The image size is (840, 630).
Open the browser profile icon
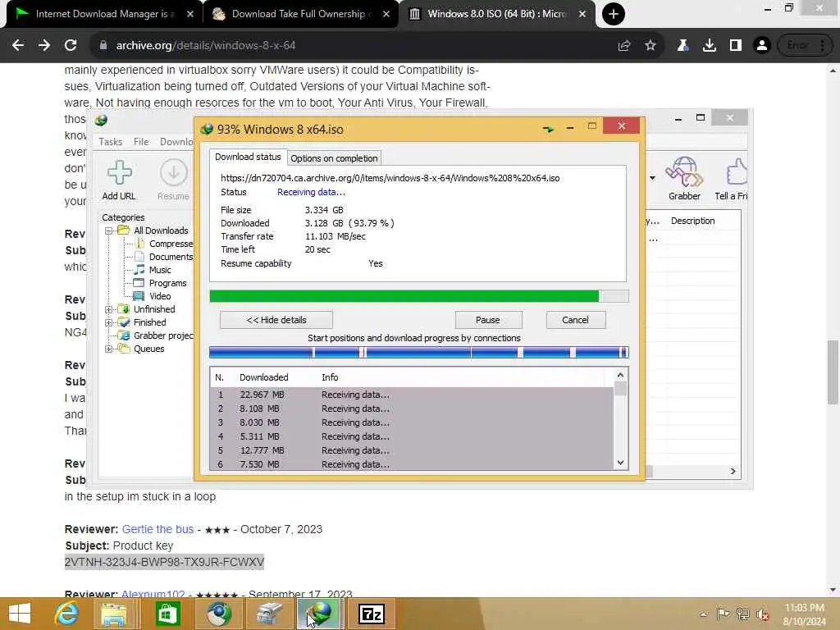click(x=762, y=46)
